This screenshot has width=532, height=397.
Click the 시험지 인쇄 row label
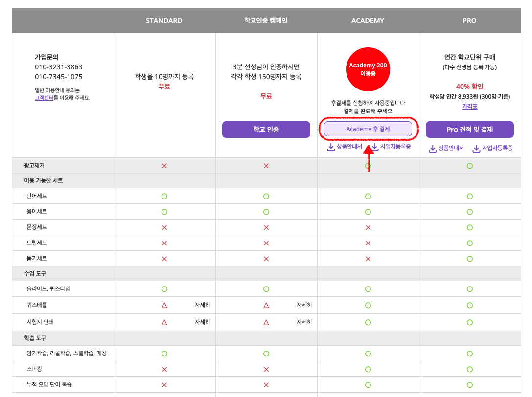40,322
